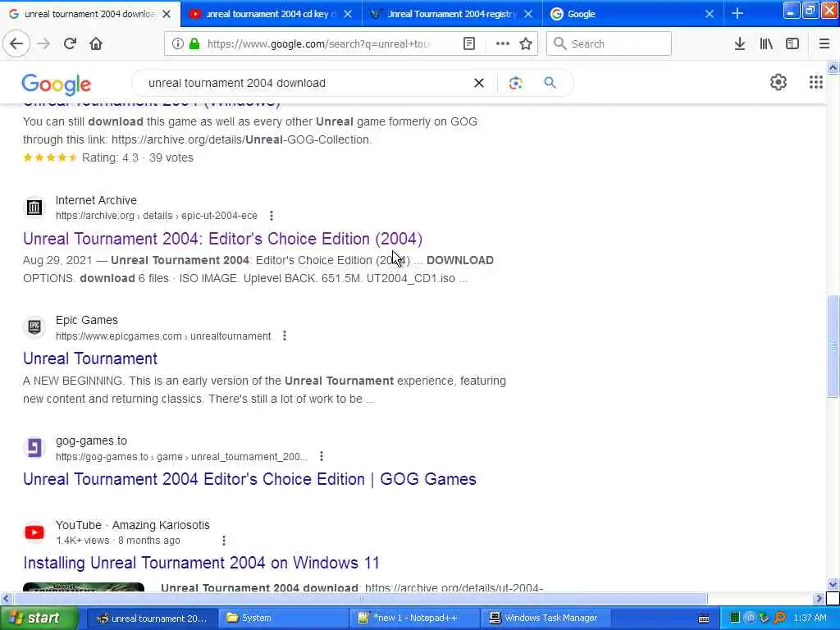Click the Internet Archive site favicon
The image size is (840, 630).
tap(34, 208)
